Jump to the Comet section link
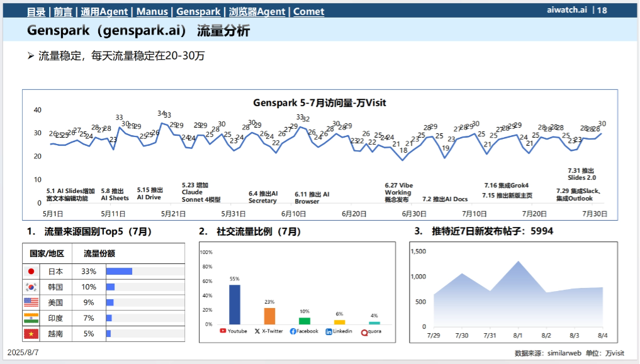The width and height of the screenshot is (640, 364). 308,11
